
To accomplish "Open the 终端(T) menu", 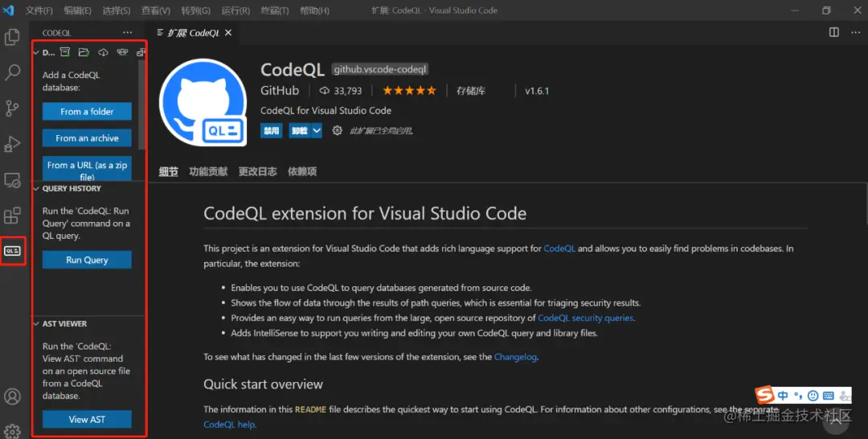I will click(275, 10).
